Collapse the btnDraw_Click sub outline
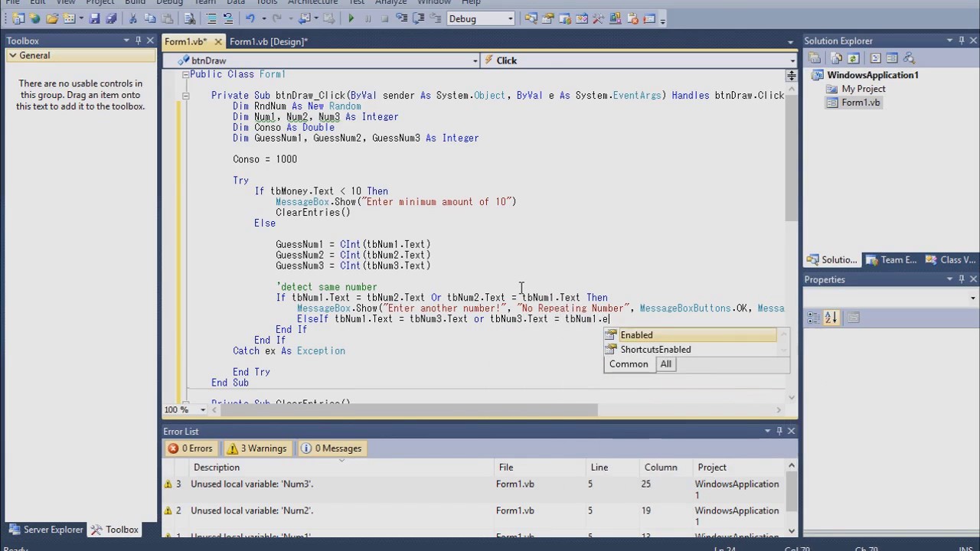980x551 pixels. [x=185, y=96]
